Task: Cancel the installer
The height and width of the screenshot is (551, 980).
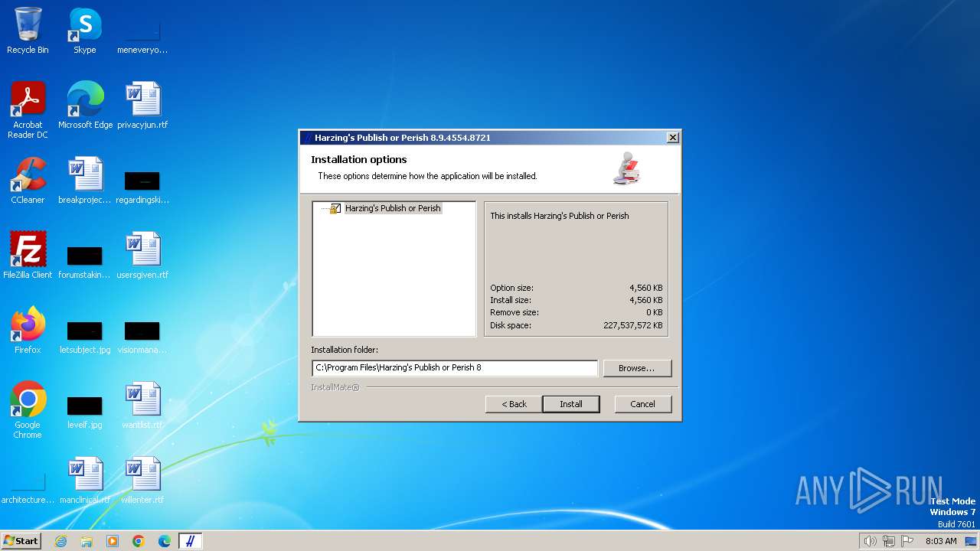Action: [x=642, y=404]
